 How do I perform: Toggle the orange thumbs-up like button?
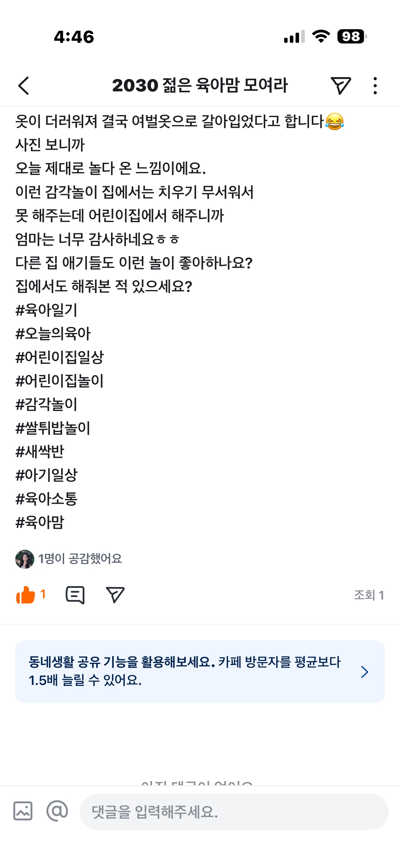tap(26, 595)
